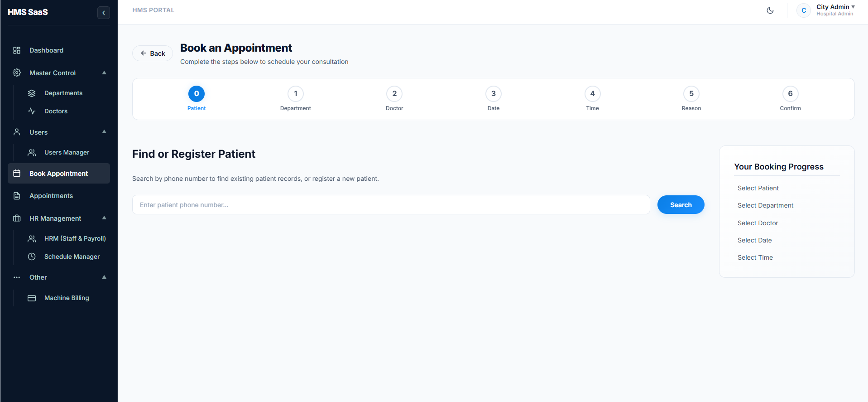Image resolution: width=868 pixels, height=402 pixels.
Task: Select step 3 Date in the stepper
Action: click(x=494, y=98)
